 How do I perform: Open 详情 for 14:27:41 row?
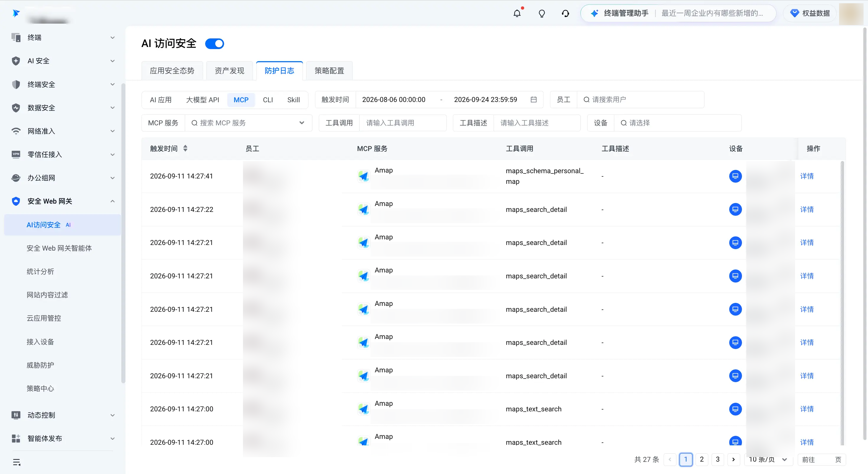807,176
